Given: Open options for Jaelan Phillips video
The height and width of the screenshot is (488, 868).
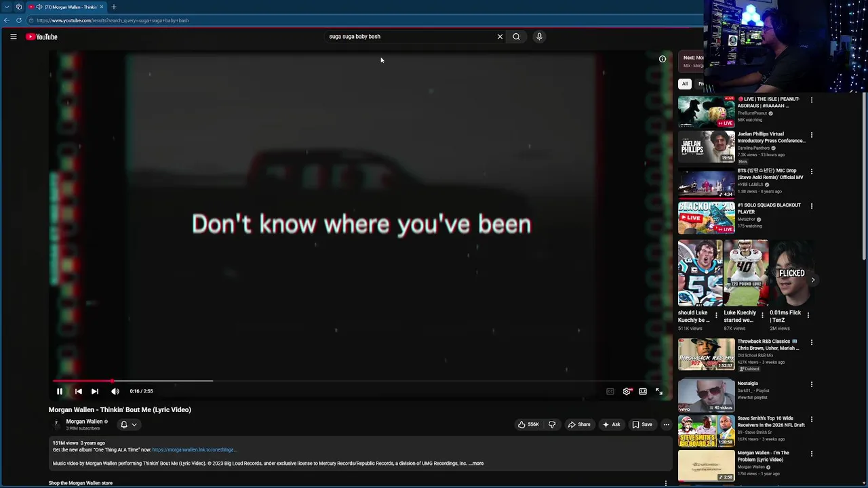Looking at the screenshot, I should pyautogui.click(x=812, y=136).
